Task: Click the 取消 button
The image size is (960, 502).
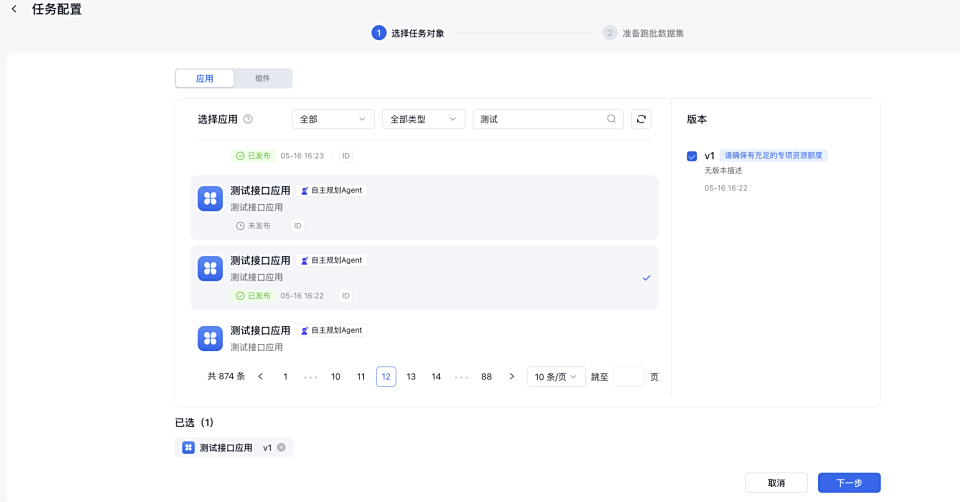Action: pyautogui.click(x=776, y=483)
